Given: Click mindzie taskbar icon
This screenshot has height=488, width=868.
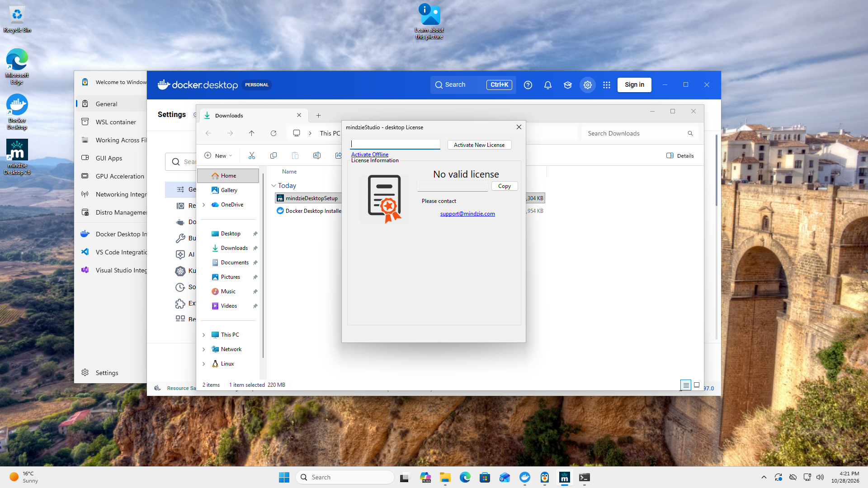Looking at the screenshot, I should (564, 477).
